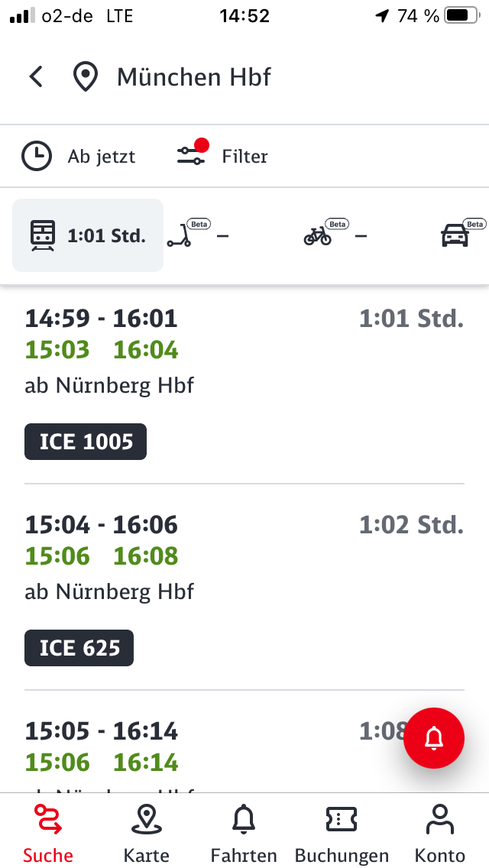Edit the München Hbf destination field
Viewport: 489px width, 868px height.
coord(194,77)
